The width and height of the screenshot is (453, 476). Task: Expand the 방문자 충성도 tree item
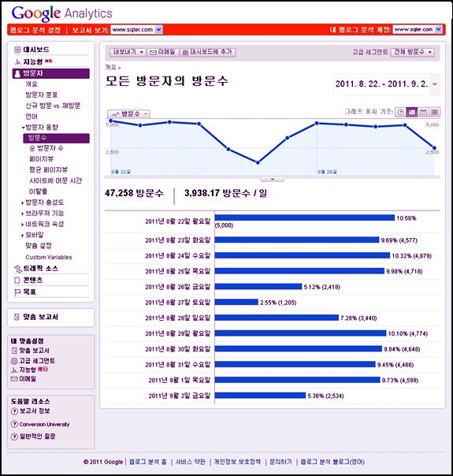43,203
